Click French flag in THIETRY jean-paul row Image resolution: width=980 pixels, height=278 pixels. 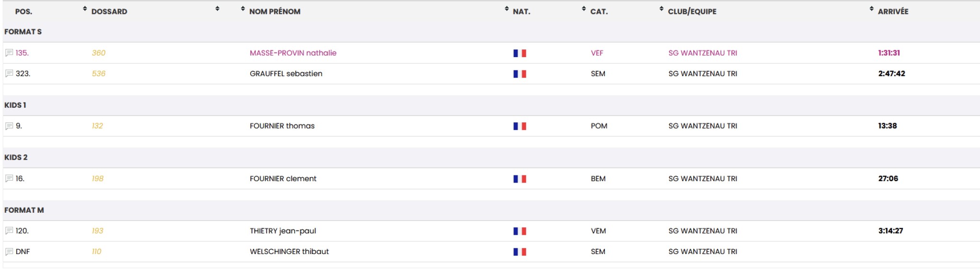coord(519,231)
